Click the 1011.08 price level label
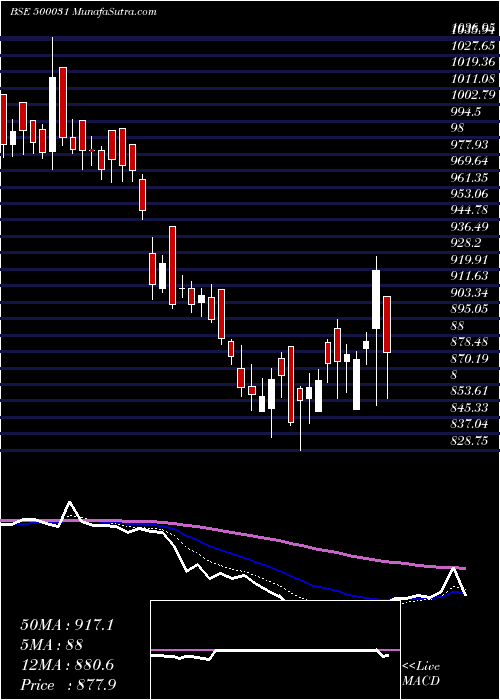The width and height of the screenshot is (500, 700). click(473, 79)
